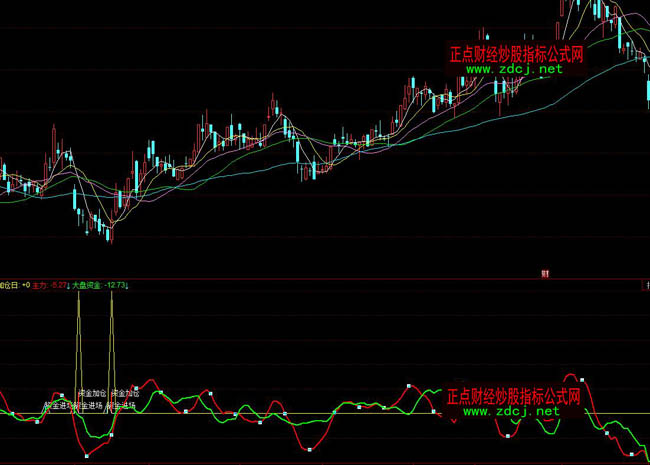Click the rightmost 资金加仓 signal label
The width and height of the screenshot is (650, 465).
click(125, 394)
